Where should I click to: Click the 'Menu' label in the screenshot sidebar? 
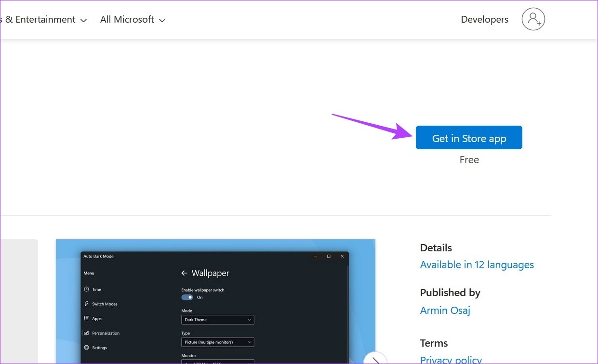point(89,273)
